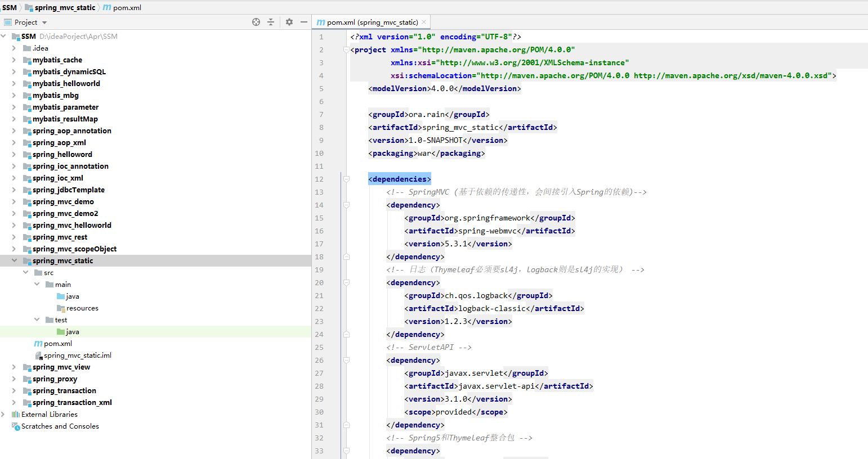Select spring_mvc_rest module
Screen dimensions: 868x459
coord(60,237)
